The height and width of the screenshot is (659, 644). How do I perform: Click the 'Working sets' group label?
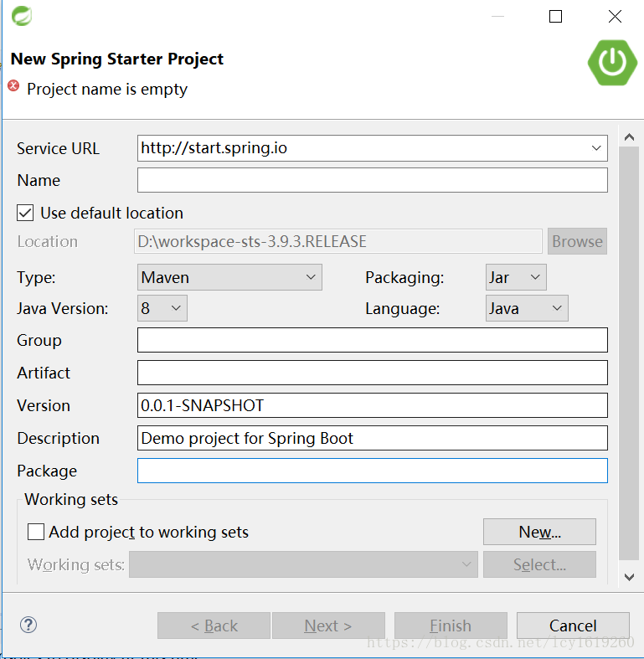click(x=71, y=499)
